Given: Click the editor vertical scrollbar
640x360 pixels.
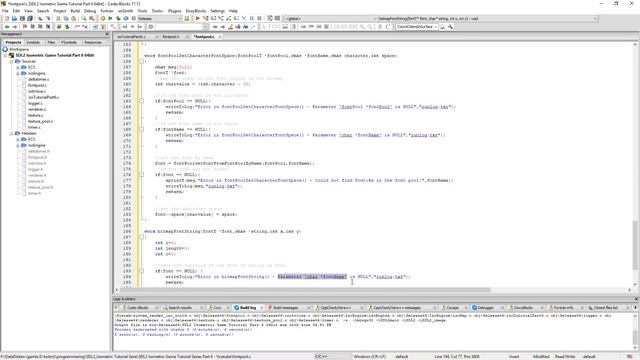Looking at the screenshot, I should (x=635, y=164).
